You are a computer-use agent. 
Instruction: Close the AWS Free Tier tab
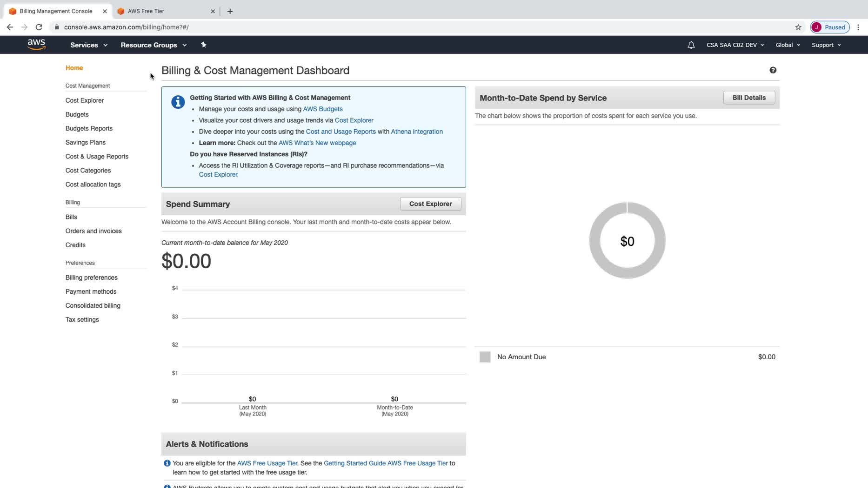pos(213,11)
